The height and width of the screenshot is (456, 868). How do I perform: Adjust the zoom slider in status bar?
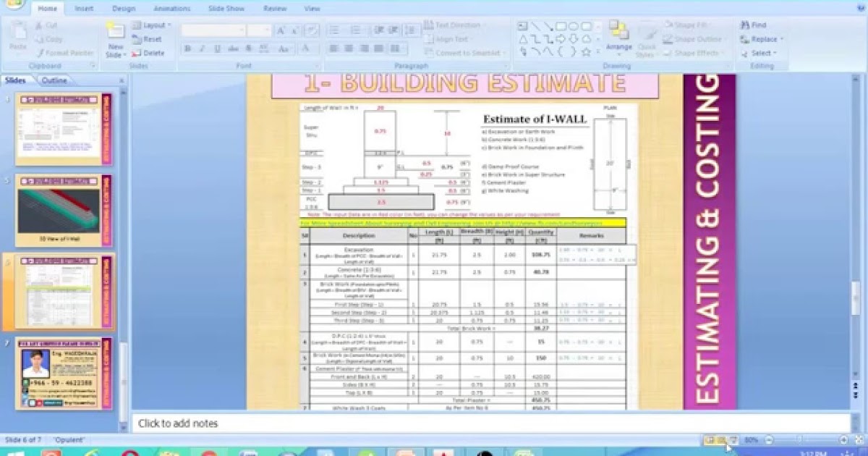tap(799, 439)
